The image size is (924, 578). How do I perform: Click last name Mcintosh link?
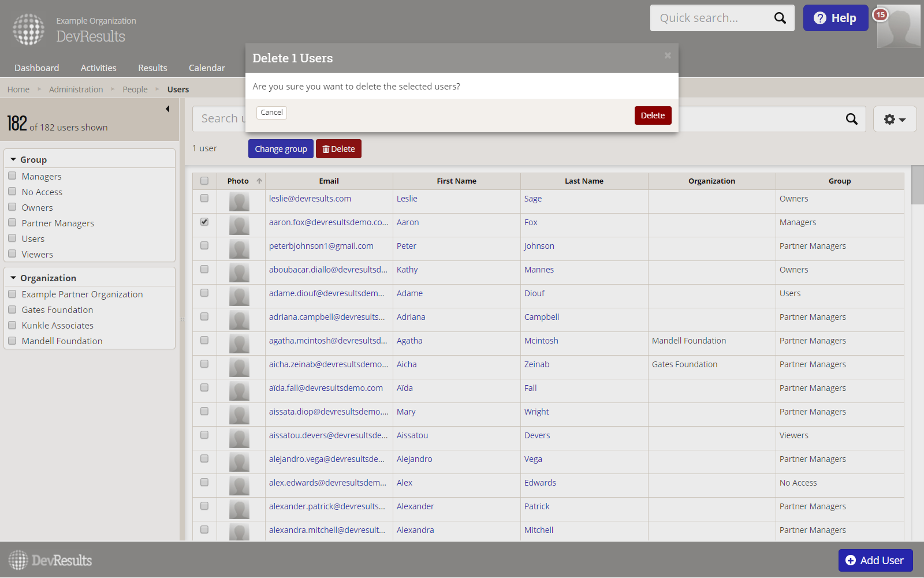pos(541,341)
